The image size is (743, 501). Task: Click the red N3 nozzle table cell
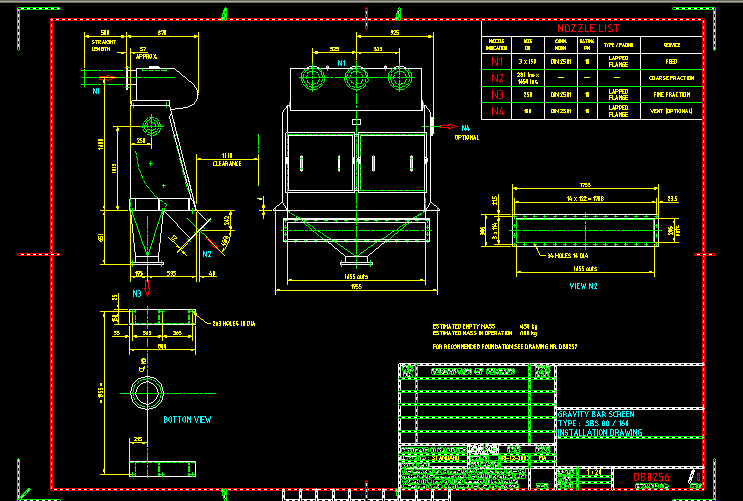pos(497,94)
